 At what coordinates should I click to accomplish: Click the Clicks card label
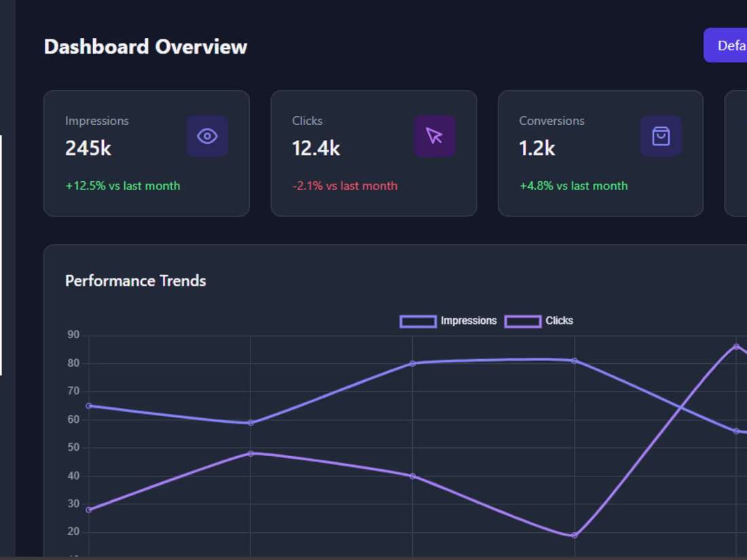307,121
